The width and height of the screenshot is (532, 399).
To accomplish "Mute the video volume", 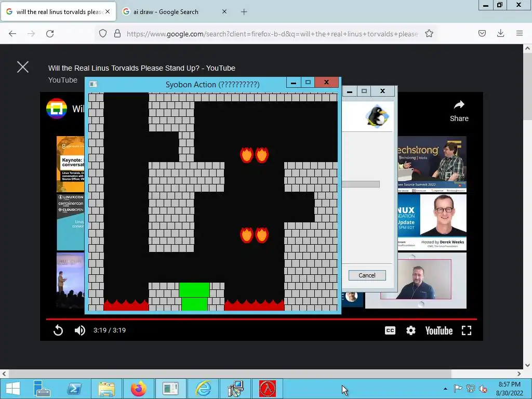I will click(x=79, y=330).
